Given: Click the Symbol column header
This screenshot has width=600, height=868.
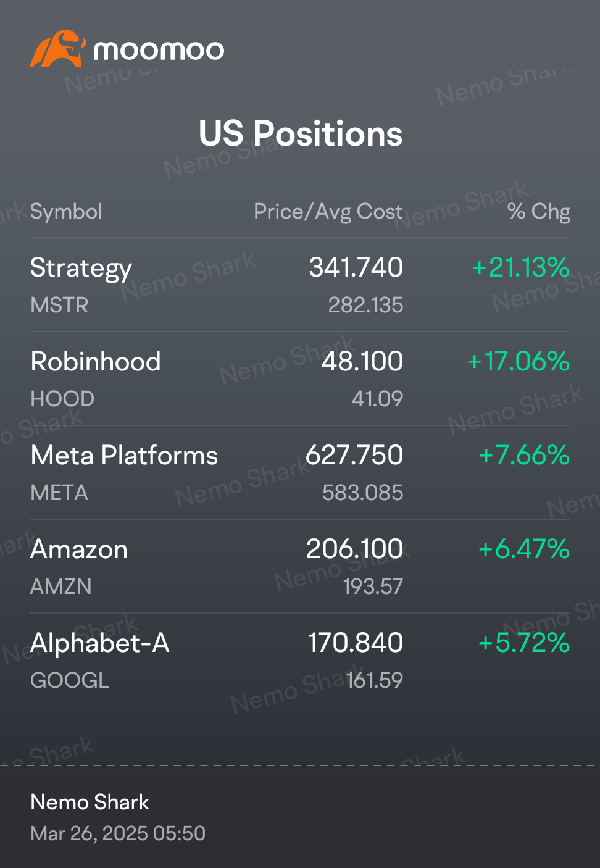Looking at the screenshot, I should [x=66, y=212].
